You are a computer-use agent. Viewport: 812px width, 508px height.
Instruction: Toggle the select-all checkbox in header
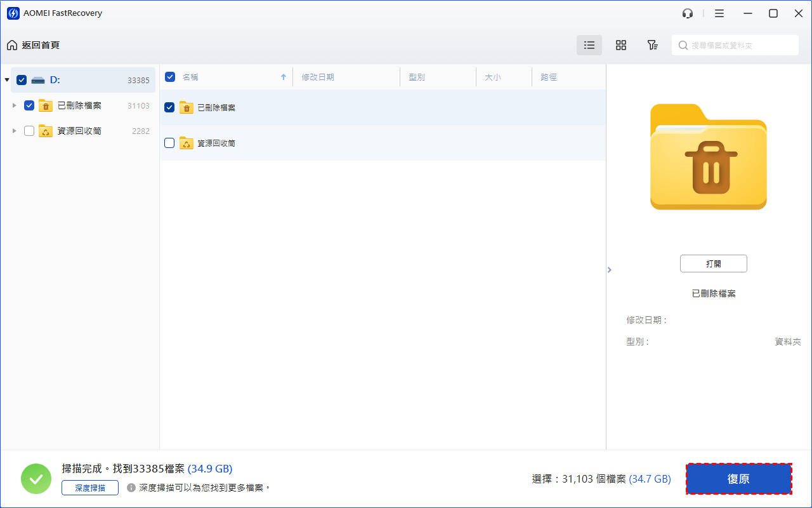click(x=170, y=77)
